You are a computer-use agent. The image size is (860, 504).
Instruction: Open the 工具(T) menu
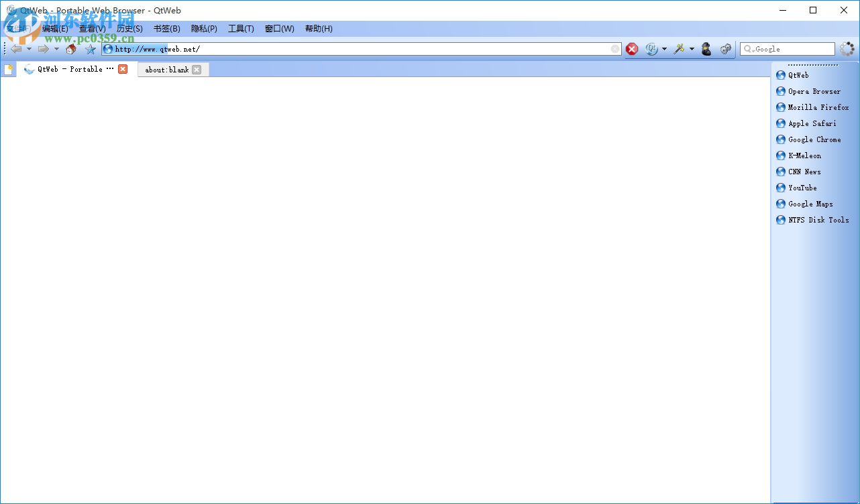coord(241,29)
